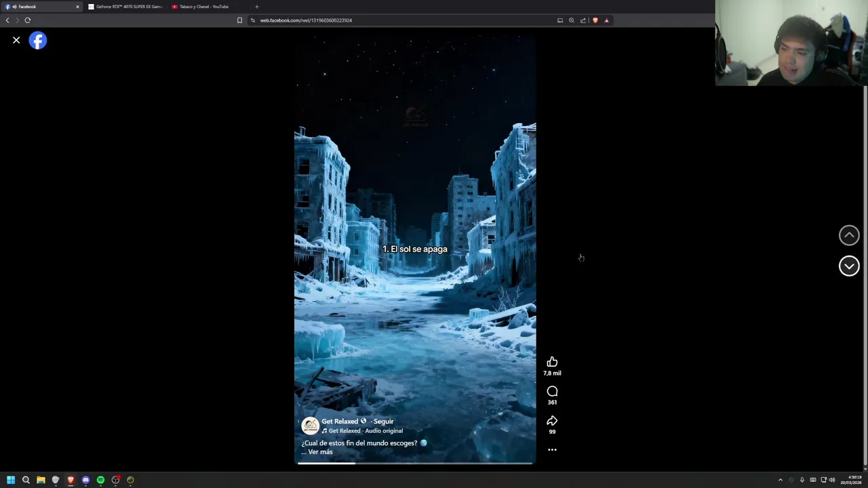Open Spotify from the taskbar
868x488 pixels.
[100, 480]
